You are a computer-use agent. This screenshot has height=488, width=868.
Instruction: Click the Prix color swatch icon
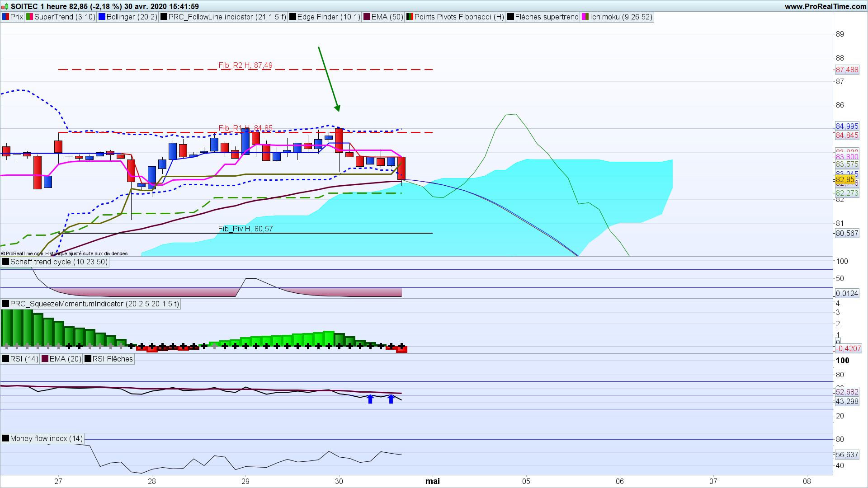[x=5, y=17]
